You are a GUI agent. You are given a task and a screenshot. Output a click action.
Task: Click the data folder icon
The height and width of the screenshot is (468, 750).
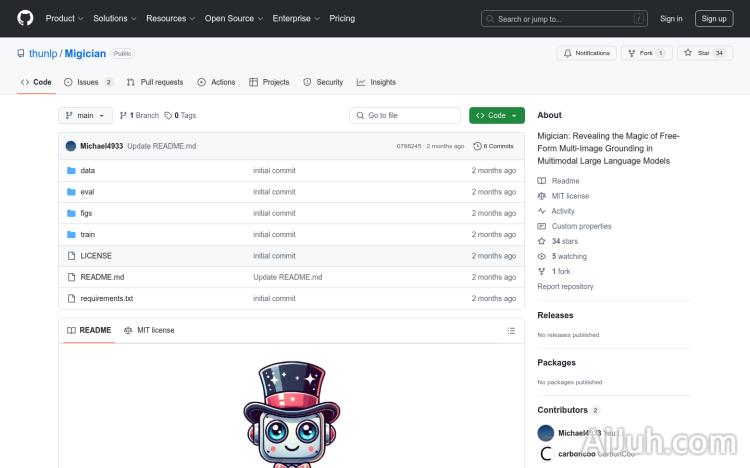71,171
